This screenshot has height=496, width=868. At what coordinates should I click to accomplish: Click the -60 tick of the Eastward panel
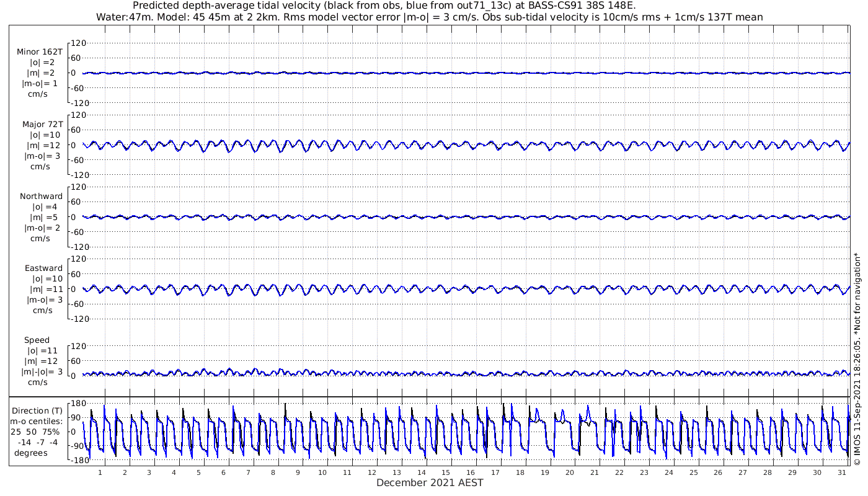(x=77, y=304)
